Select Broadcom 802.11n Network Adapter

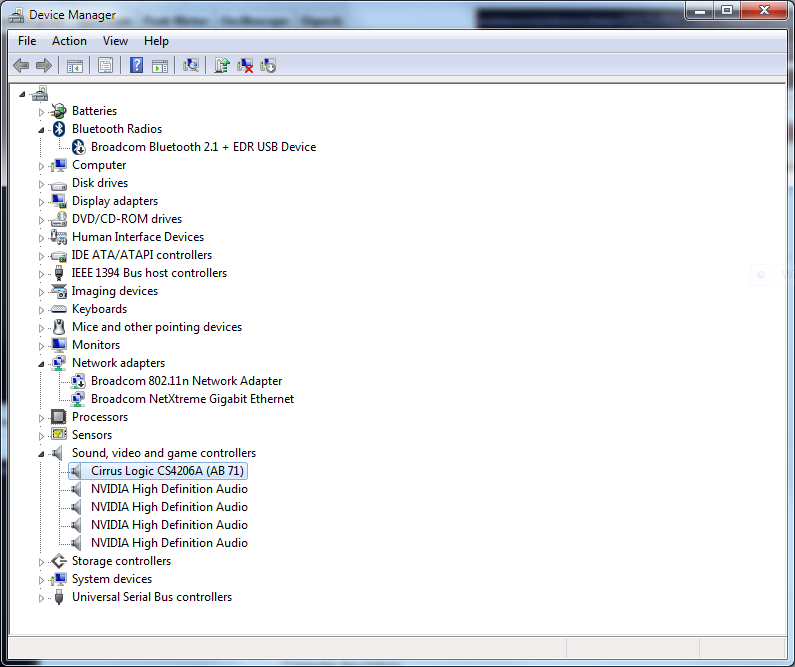coord(186,381)
